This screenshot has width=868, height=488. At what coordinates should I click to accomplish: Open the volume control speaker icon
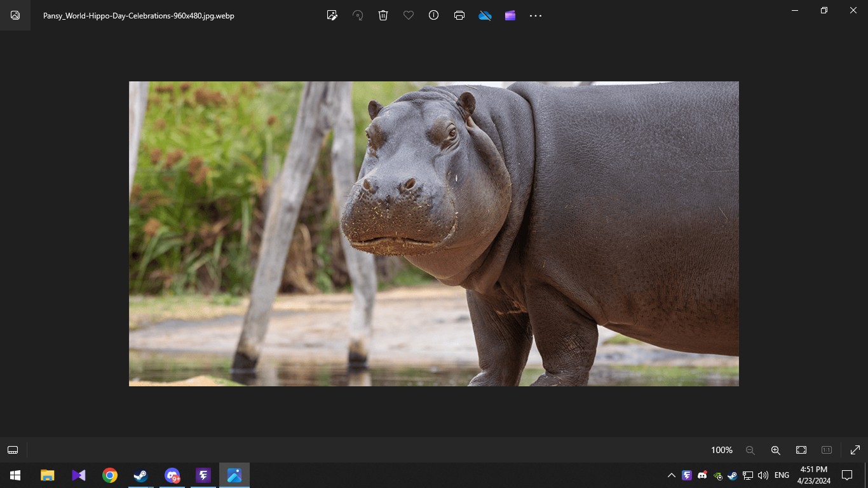(x=763, y=475)
